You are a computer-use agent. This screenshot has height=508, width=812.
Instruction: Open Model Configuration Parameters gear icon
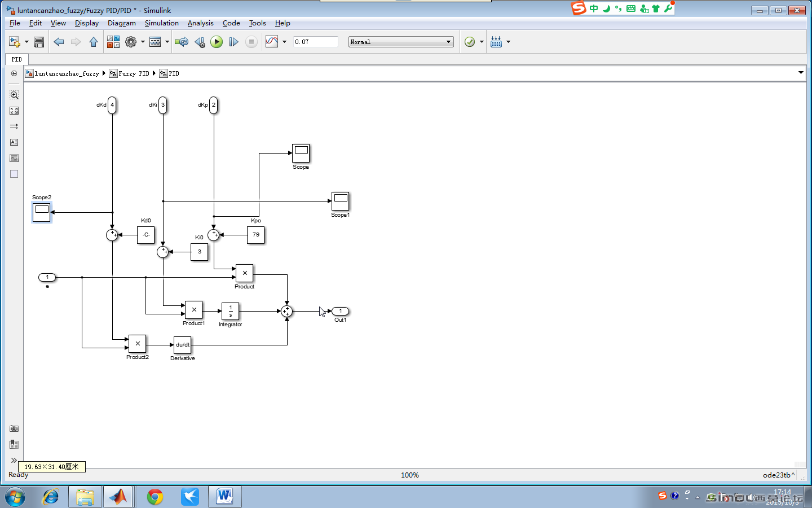click(131, 42)
